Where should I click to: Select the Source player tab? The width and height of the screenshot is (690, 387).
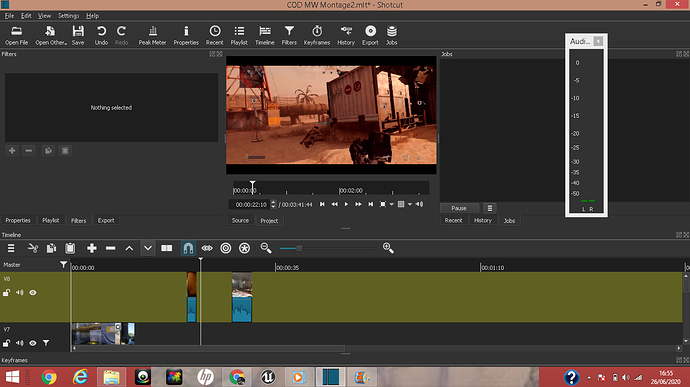click(x=240, y=220)
